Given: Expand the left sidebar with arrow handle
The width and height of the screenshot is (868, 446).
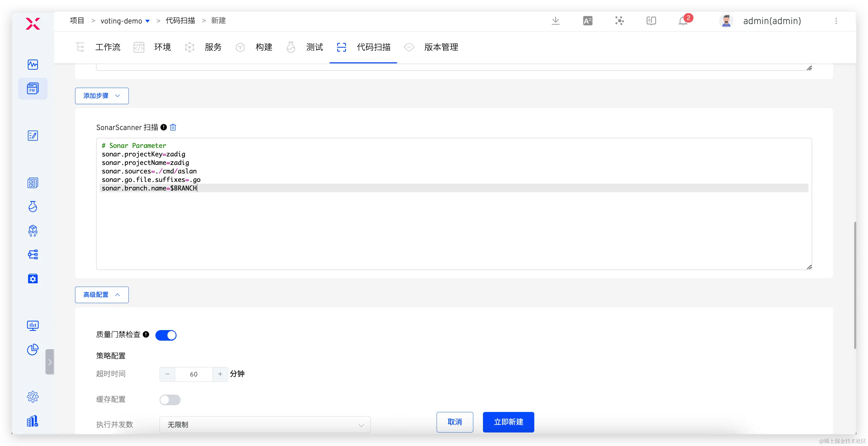Looking at the screenshot, I should coord(50,362).
